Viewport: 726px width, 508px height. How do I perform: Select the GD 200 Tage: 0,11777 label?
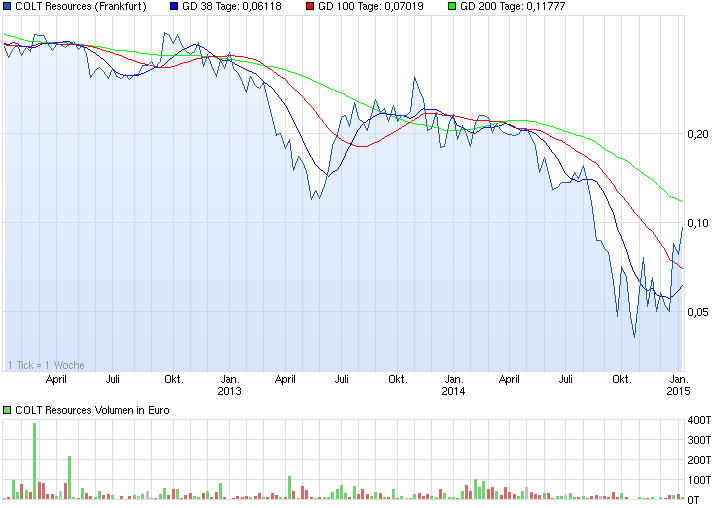click(x=513, y=6)
